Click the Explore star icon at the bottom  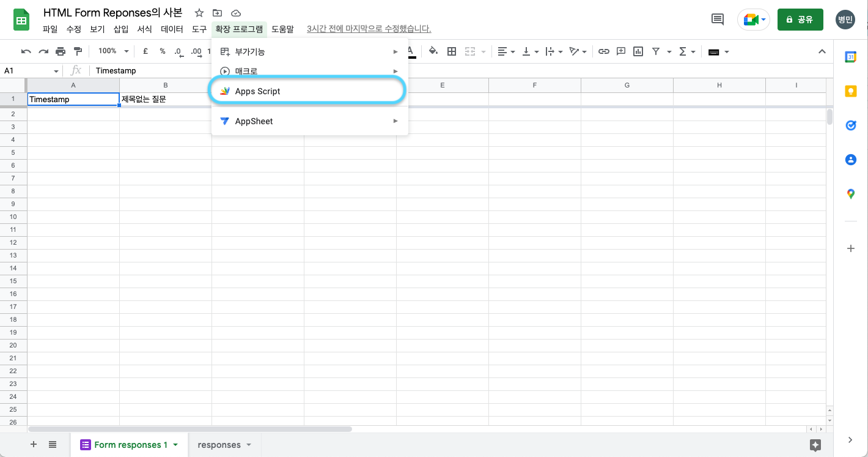click(x=815, y=445)
